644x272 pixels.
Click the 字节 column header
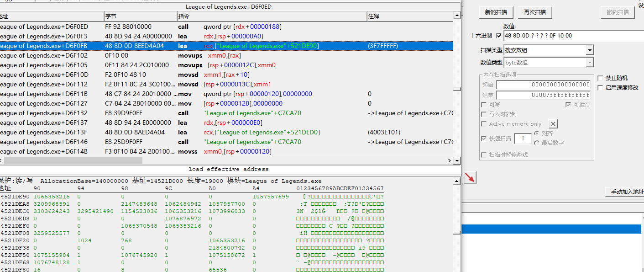[140, 16]
